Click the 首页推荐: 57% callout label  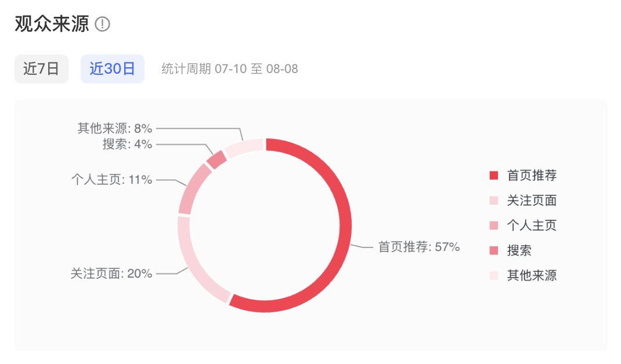[420, 246]
